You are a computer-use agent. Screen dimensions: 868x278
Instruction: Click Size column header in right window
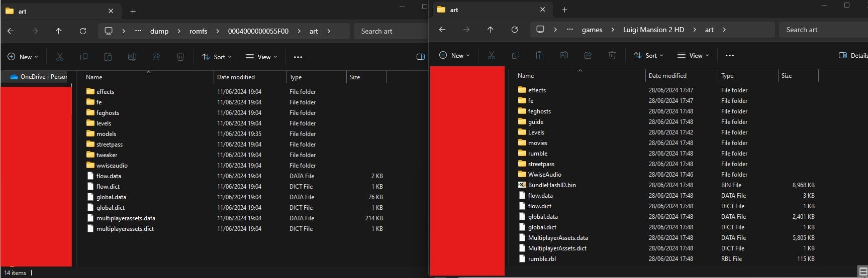(x=787, y=76)
